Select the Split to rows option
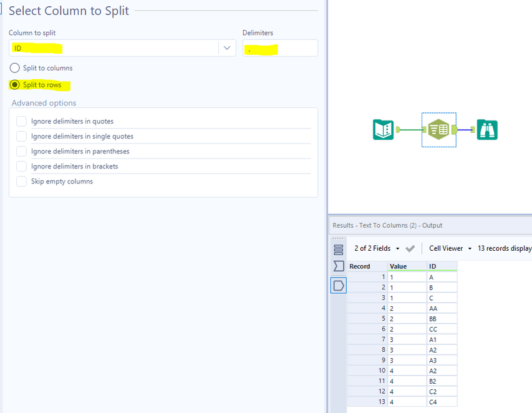The width and height of the screenshot is (532, 413). [x=14, y=84]
